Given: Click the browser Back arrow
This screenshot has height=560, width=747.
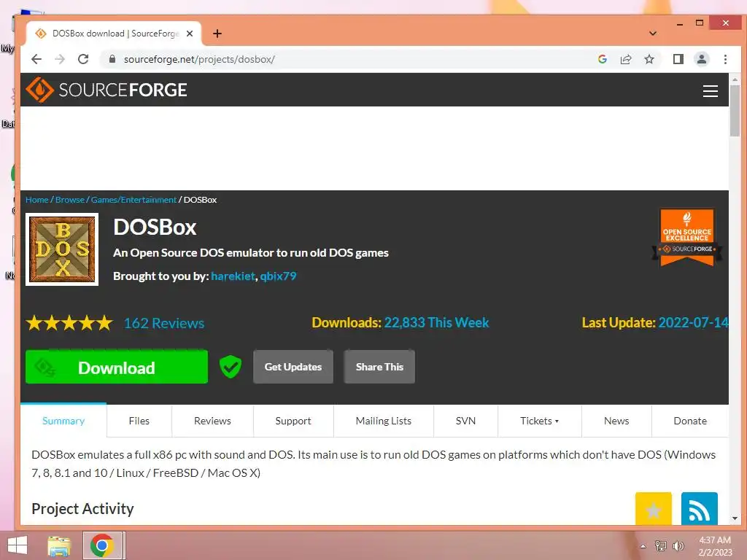Looking at the screenshot, I should click(36, 59).
